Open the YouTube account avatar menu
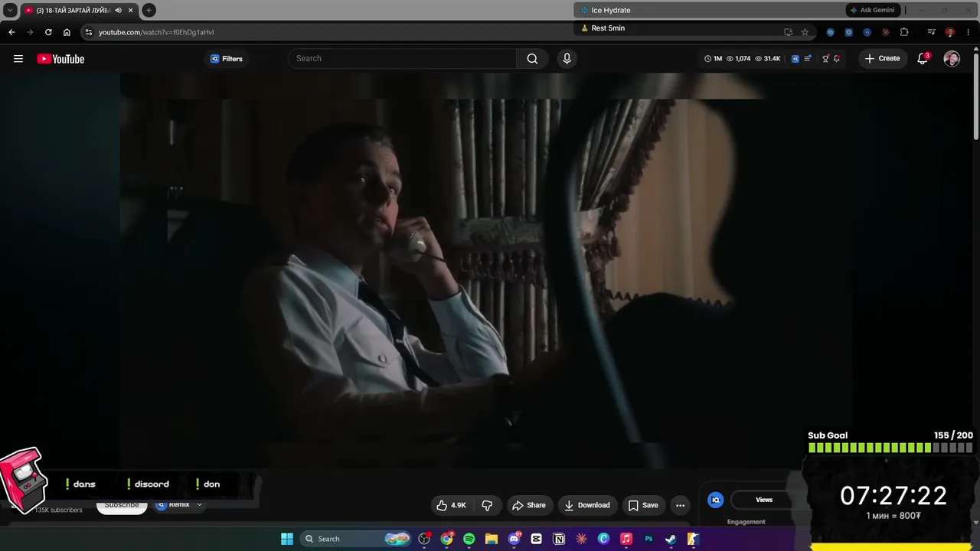The width and height of the screenshot is (980, 551). click(952, 59)
